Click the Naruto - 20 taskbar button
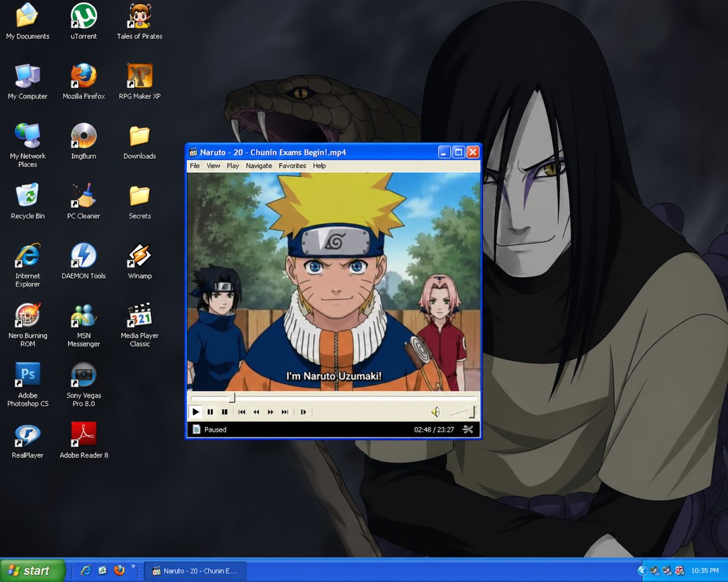Image resolution: width=728 pixels, height=582 pixels. pos(195,570)
